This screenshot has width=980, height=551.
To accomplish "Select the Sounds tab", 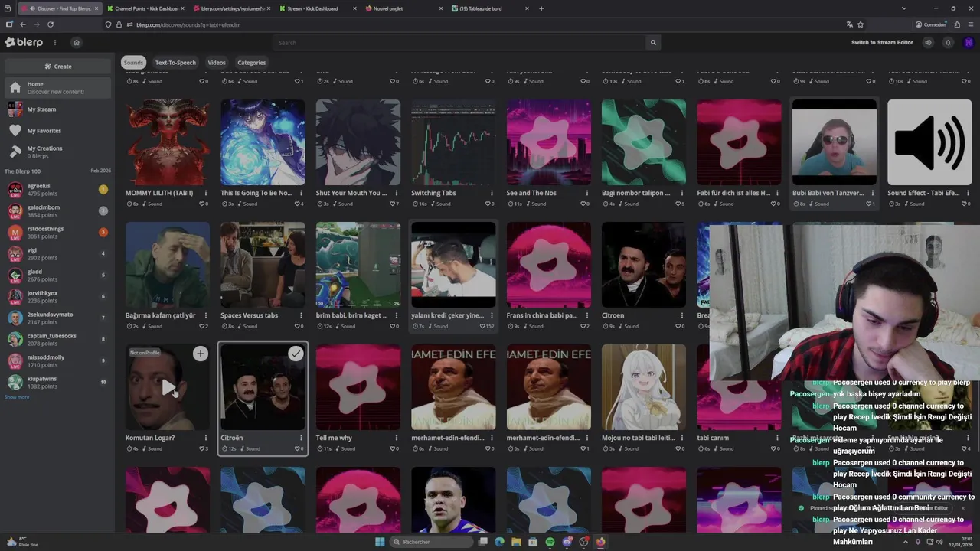I will (133, 63).
